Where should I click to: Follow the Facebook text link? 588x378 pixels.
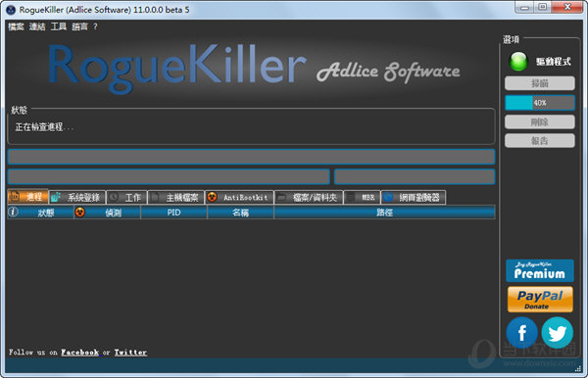[80, 353]
